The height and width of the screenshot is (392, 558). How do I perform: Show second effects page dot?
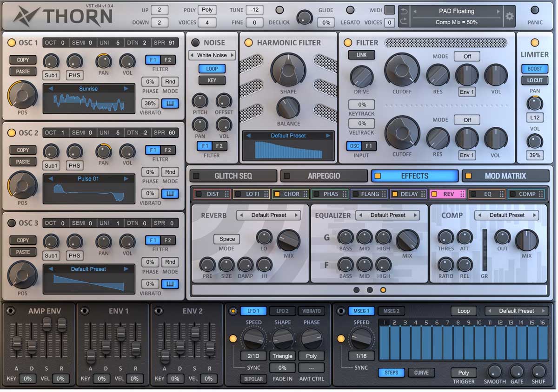click(370, 290)
